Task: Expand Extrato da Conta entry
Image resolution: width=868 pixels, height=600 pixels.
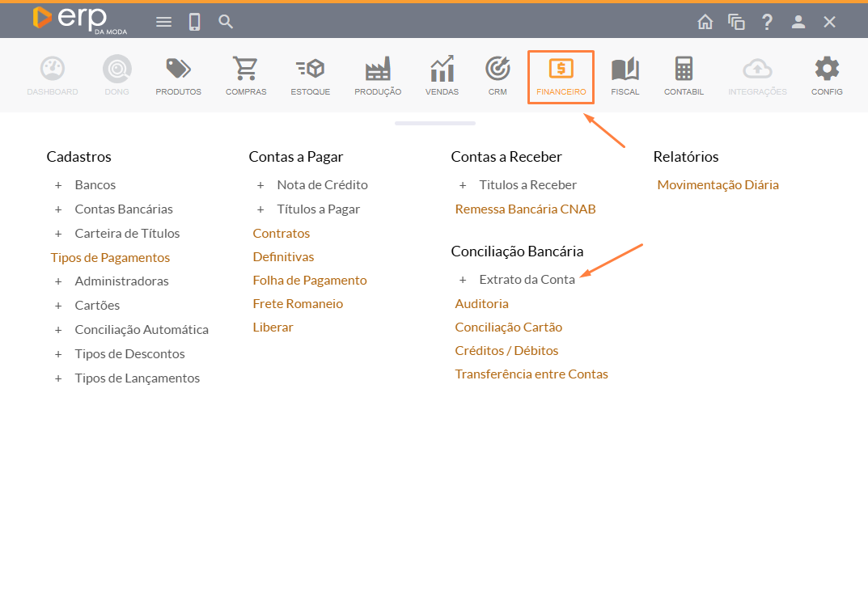Action: click(x=527, y=280)
